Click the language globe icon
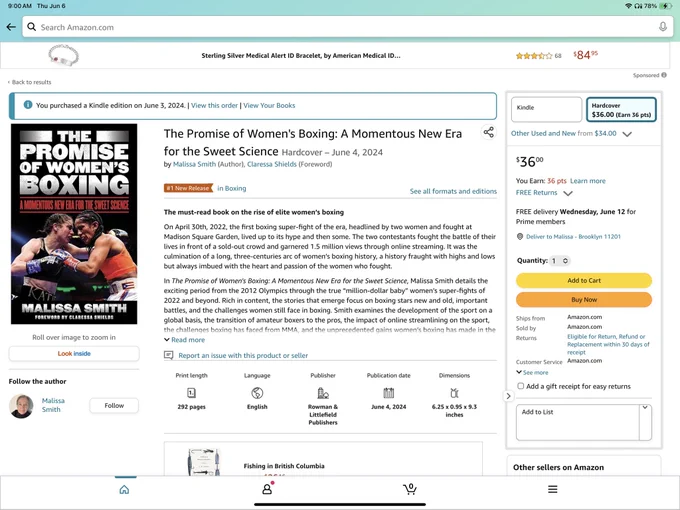Screen dimensions: 680x510 point(257,393)
